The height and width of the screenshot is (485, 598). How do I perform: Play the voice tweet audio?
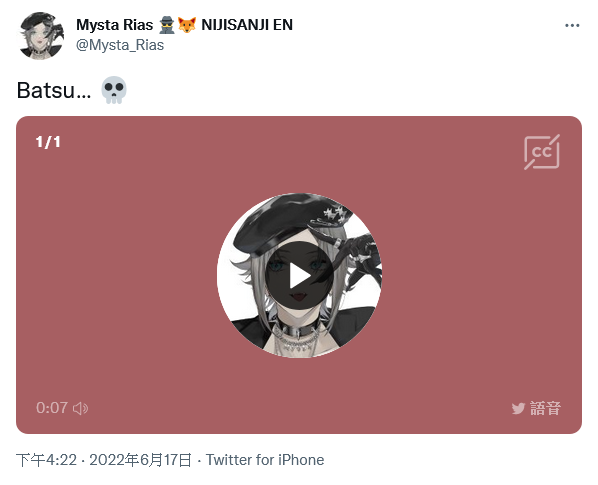pyautogui.click(x=299, y=275)
